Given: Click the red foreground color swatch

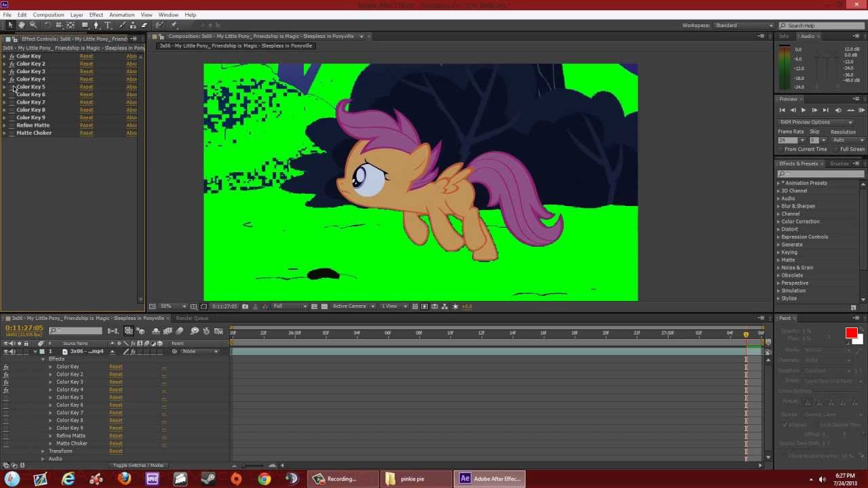Looking at the screenshot, I should coord(851,333).
